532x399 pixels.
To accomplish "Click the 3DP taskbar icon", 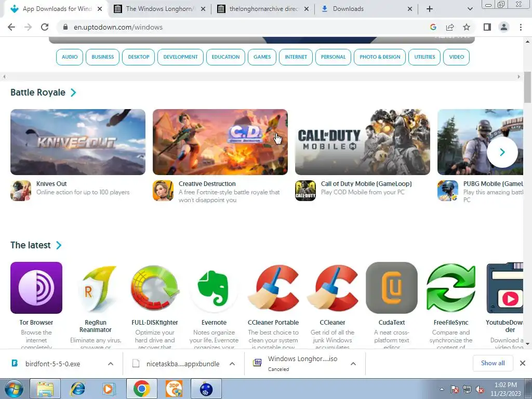I will click(174, 389).
